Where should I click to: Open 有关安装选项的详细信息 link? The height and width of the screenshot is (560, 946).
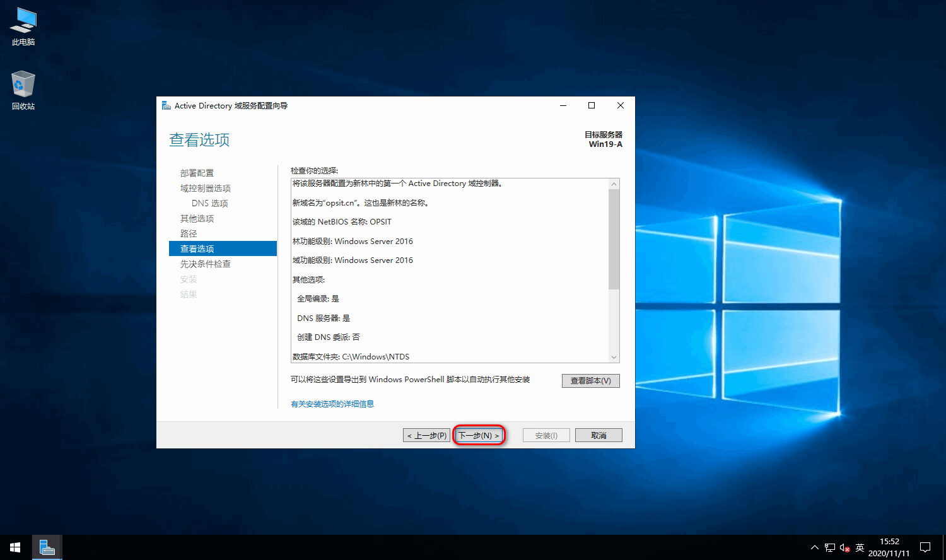tap(332, 404)
